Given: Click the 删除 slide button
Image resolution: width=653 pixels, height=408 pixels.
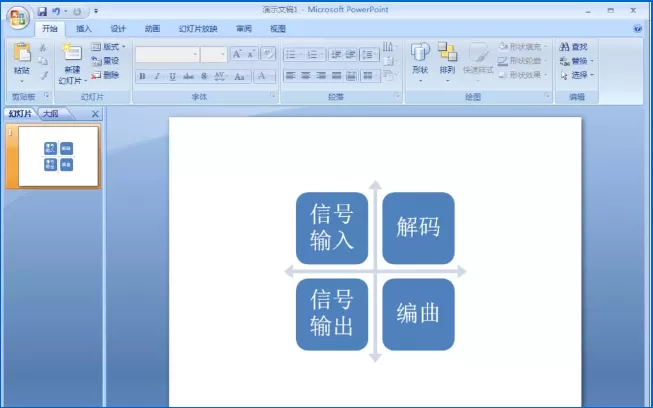Looking at the screenshot, I should click(x=106, y=75).
